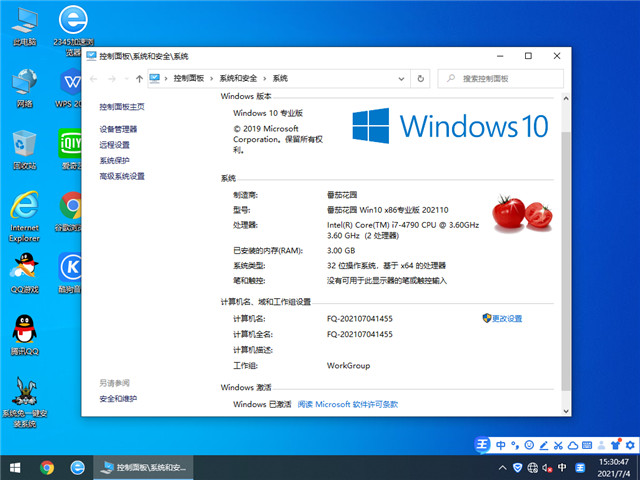Refresh the control panel page
The height and width of the screenshot is (480, 640).
pyautogui.click(x=420, y=79)
